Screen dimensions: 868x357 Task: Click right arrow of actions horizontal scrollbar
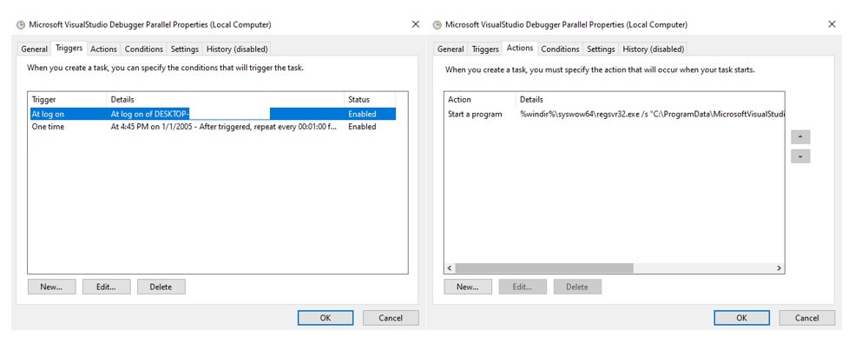[779, 268]
